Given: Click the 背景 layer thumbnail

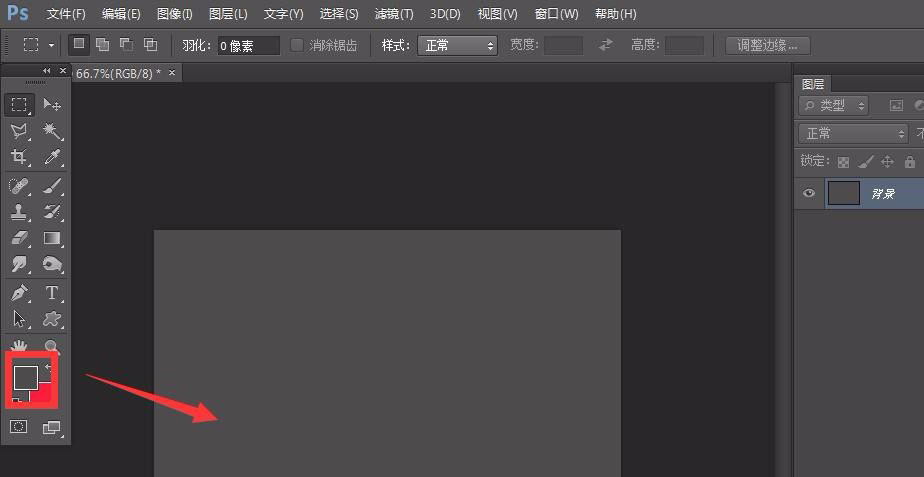Looking at the screenshot, I should pos(843,193).
